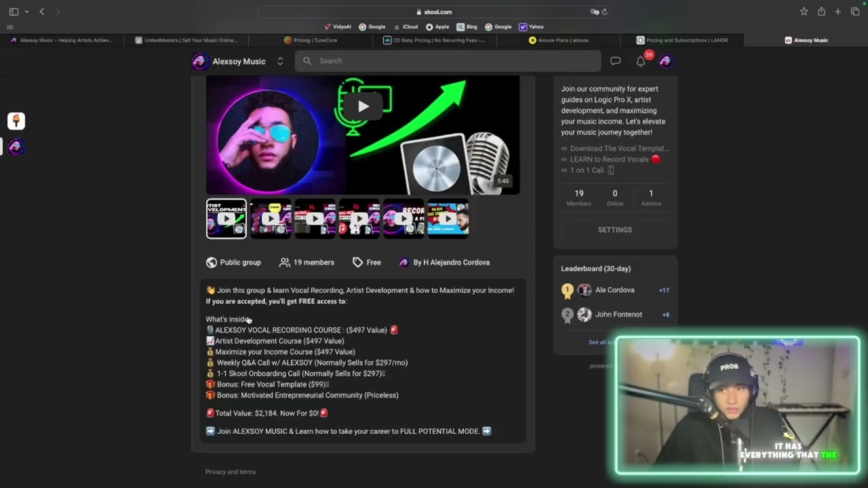Click the 19 Members count
Screen dimensions: 868x488
579,198
